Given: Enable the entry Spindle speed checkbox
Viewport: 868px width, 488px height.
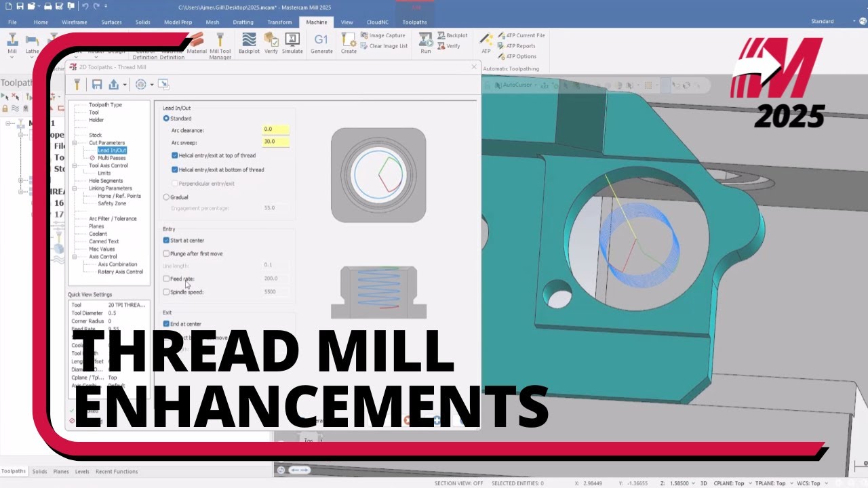Looking at the screenshot, I should [166, 292].
